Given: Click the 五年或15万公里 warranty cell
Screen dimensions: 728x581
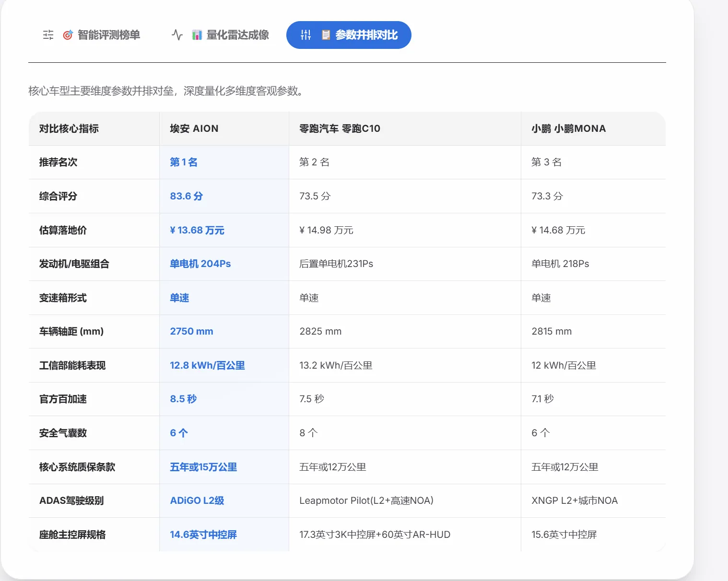Looking at the screenshot, I should tap(224, 467).
